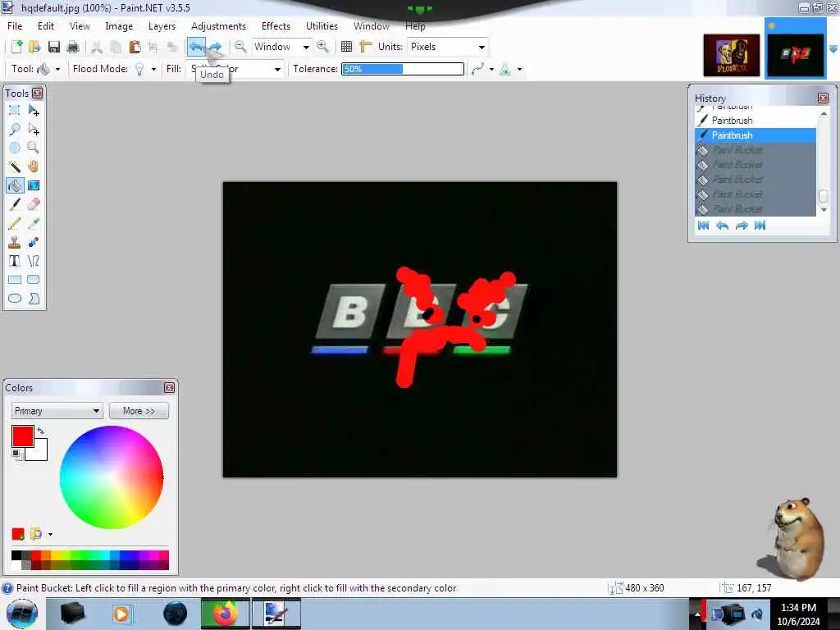
Task: Select the Line/Curve tool
Action: (x=33, y=261)
